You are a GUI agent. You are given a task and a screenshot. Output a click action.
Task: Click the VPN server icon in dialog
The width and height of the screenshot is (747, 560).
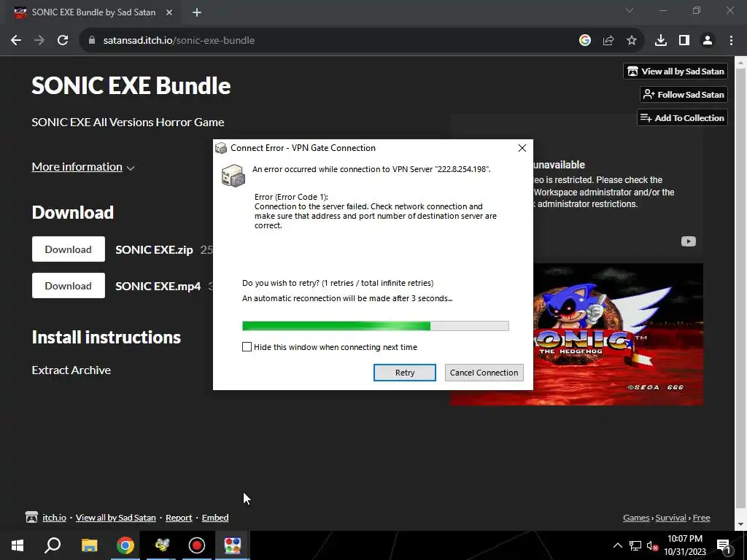[x=233, y=176]
